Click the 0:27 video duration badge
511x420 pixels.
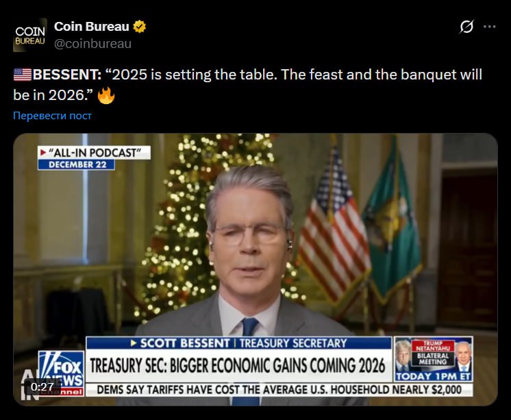pos(42,387)
